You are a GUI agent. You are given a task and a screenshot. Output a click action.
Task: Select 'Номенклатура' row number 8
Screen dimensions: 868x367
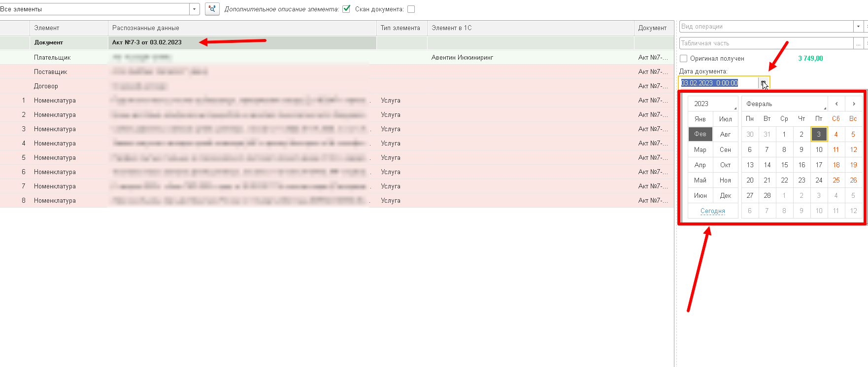click(x=337, y=200)
